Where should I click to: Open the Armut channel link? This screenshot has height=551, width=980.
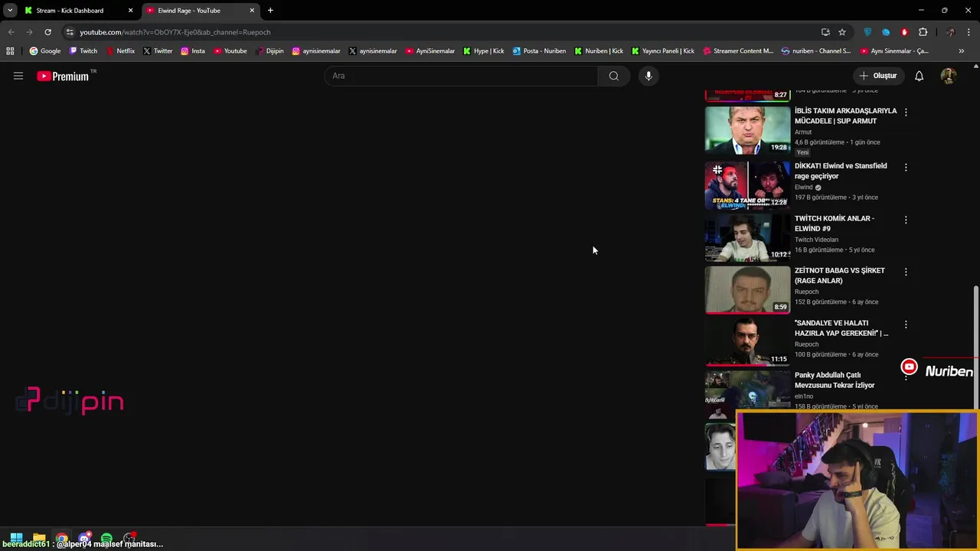pyautogui.click(x=803, y=132)
